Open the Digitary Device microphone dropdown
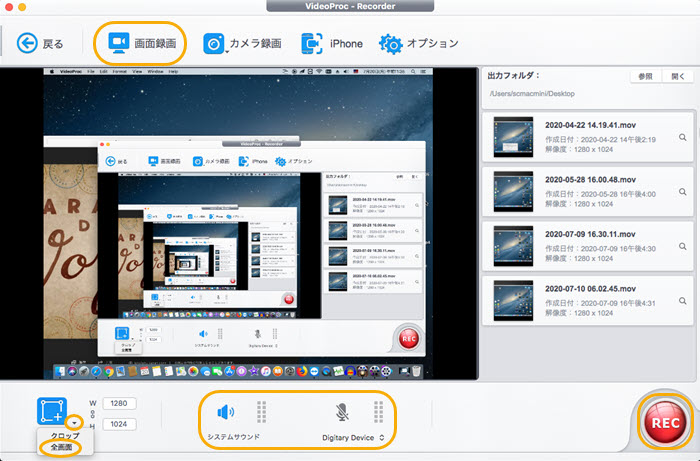This screenshot has height=461, width=700. (x=353, y=438)
